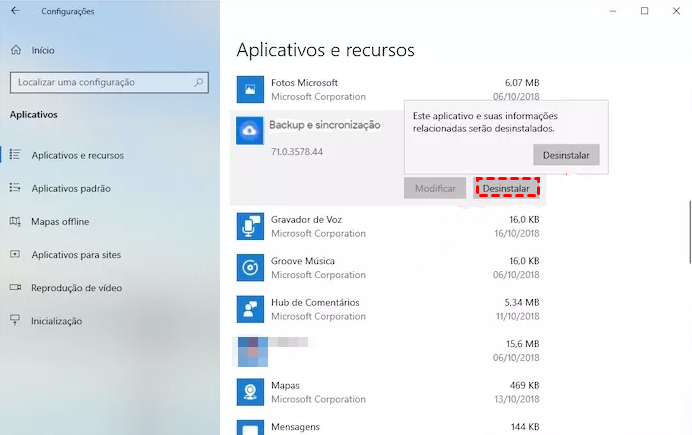Click the date 13/10/2018

click(x=517, y=399)
